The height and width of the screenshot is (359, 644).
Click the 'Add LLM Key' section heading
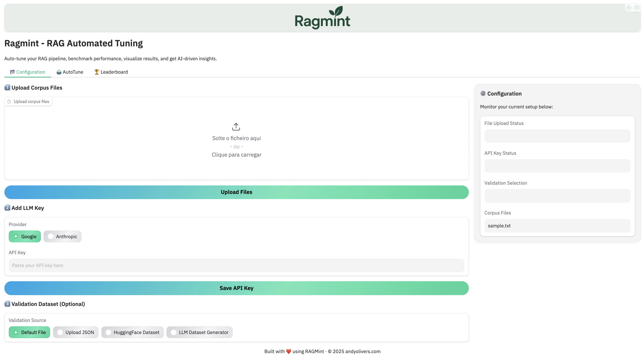point(28,208)
